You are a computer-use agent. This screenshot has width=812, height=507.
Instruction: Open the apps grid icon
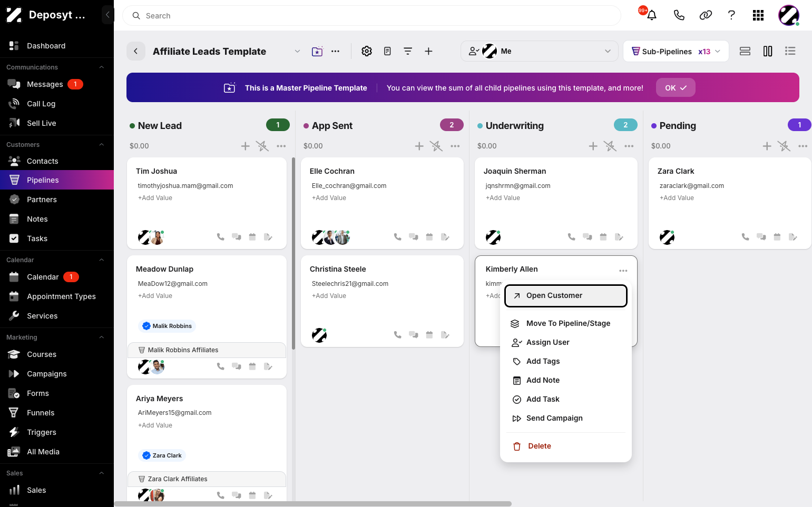pyautogui.click(x=758, y=15)
